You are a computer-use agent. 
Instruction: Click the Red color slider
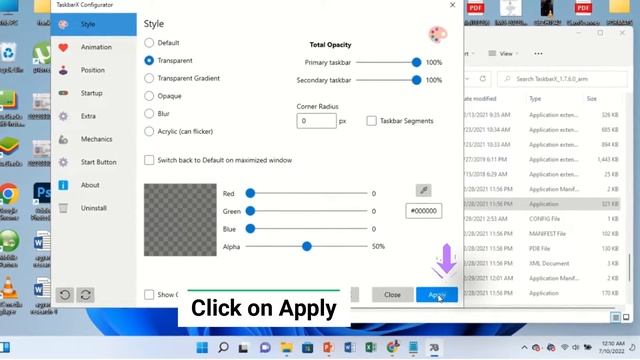point(307,193)
